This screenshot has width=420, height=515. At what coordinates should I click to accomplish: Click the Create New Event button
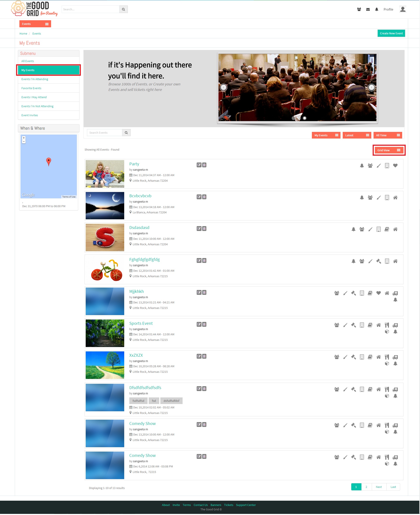[x=391, y=33]
